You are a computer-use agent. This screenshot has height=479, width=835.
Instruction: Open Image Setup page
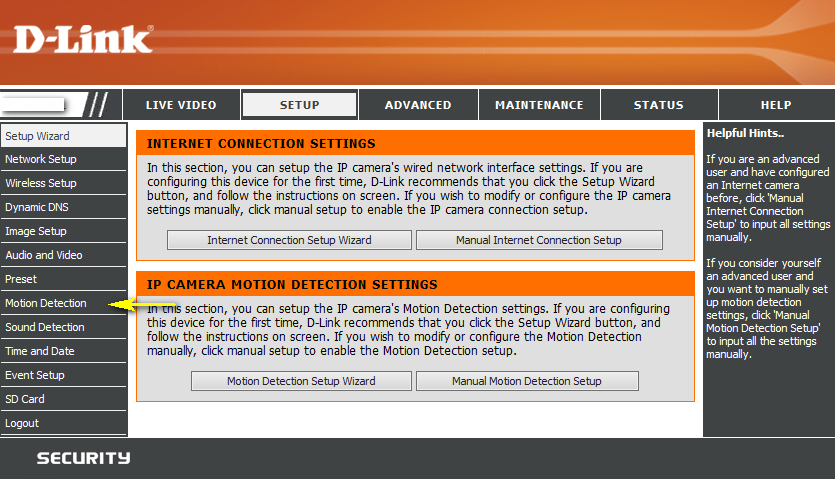(x=36, y=231)
